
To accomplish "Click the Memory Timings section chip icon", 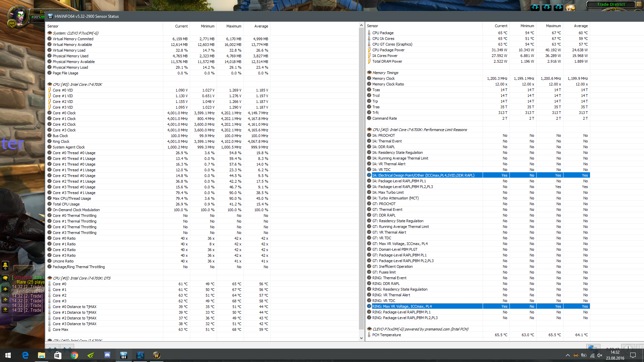I will click(x=369, y=73).
